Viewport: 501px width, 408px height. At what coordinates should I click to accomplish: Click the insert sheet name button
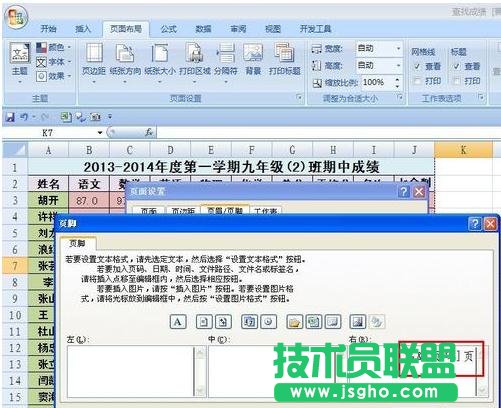[x=333, y=322]
